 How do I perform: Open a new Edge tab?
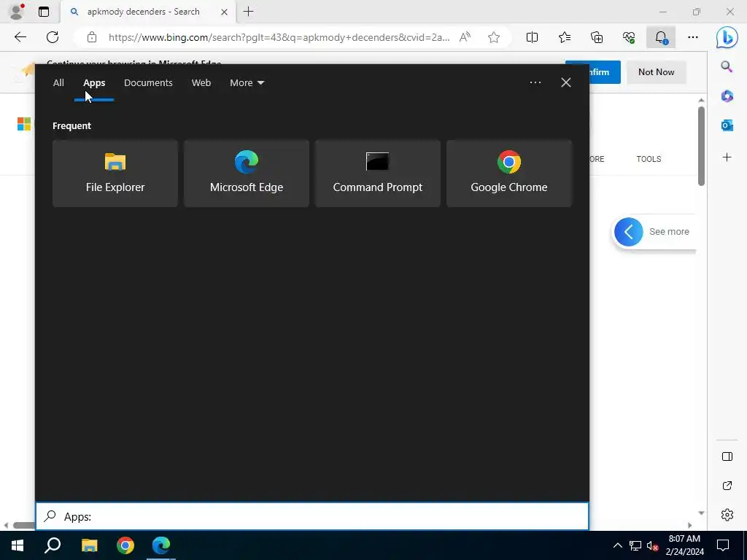point(248,12)
